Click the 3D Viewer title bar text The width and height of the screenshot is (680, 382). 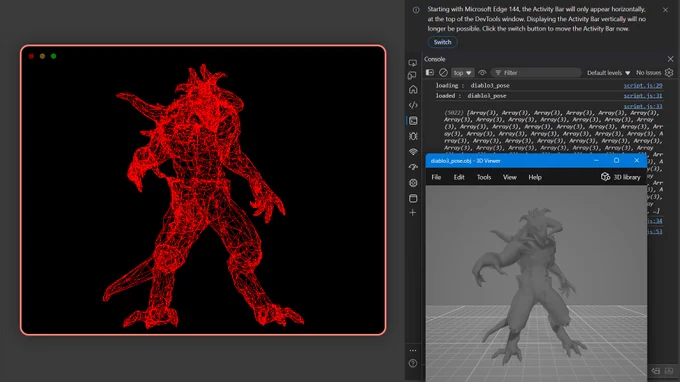tap(465, 161)
